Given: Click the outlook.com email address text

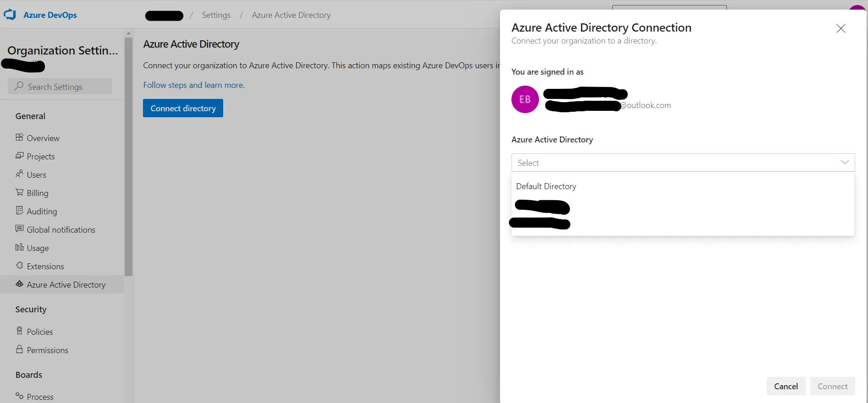Looking at the screenshot, I should point(645,105).
